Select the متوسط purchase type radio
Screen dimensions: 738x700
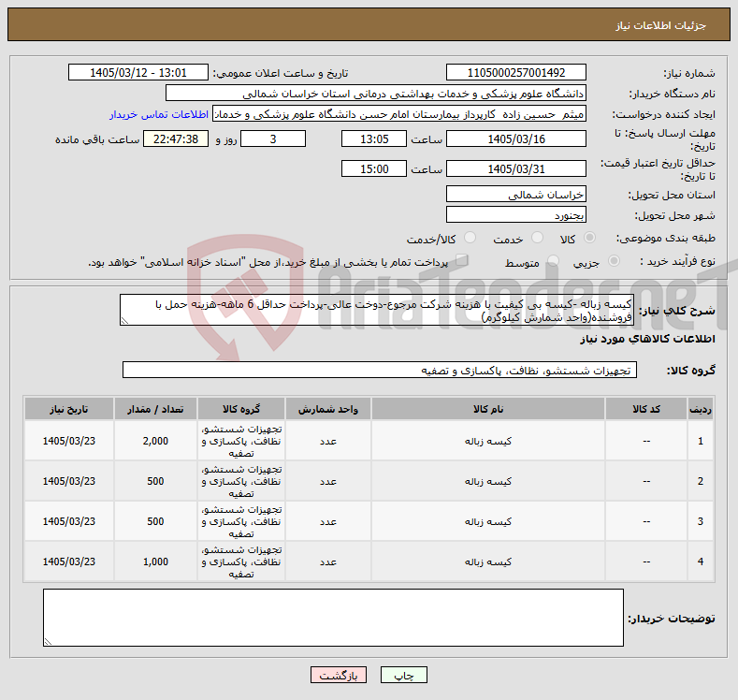coord(553,261)
